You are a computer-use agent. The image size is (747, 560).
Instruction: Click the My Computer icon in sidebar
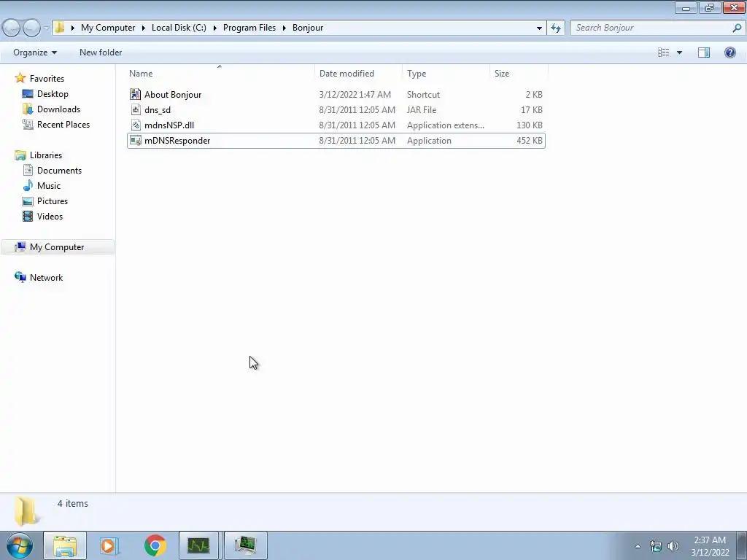(x=20, y=246)
